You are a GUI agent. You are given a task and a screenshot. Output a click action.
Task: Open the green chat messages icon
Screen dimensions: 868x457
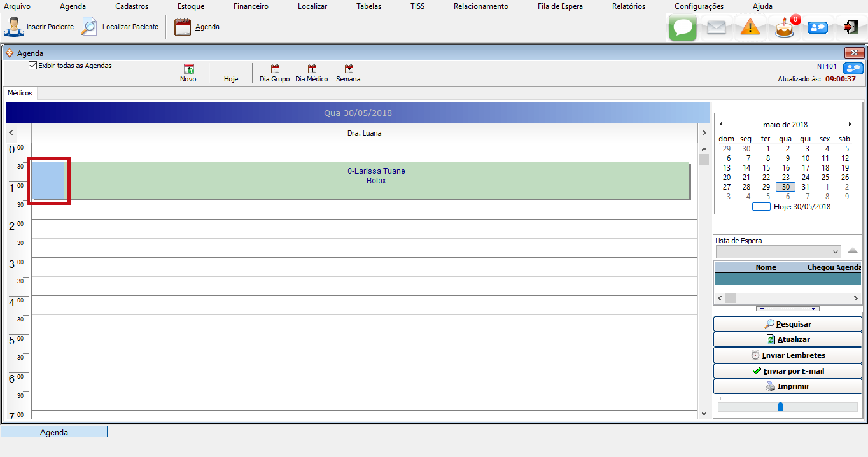(682, 27)
